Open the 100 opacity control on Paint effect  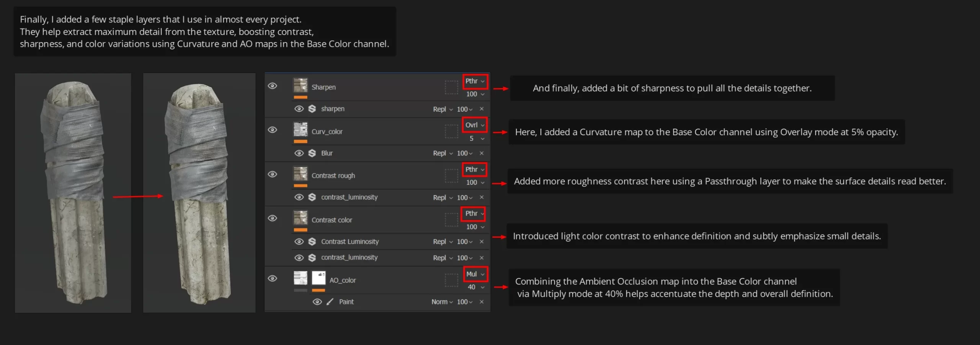(x=464, y=302)
